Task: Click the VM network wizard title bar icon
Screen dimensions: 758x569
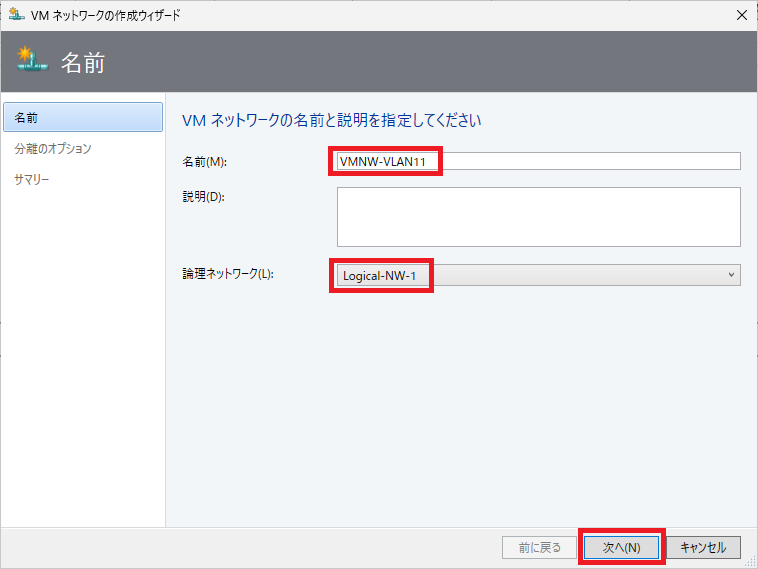Action: (x=16, y=14)
